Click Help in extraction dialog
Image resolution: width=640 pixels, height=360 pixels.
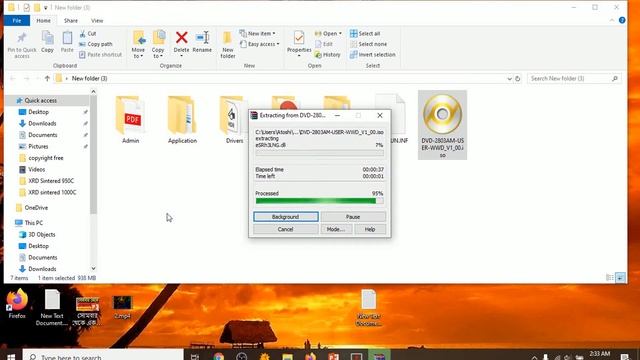click(x=370, y=229)
